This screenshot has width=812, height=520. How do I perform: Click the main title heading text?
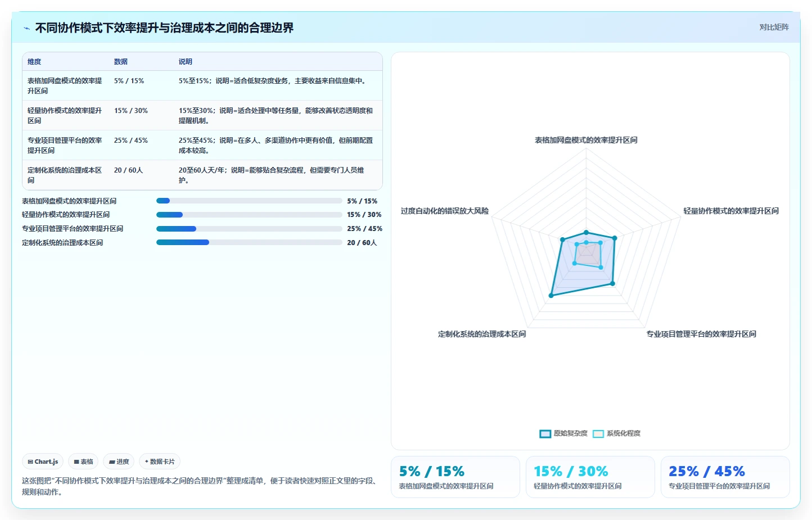click(164, 28)
